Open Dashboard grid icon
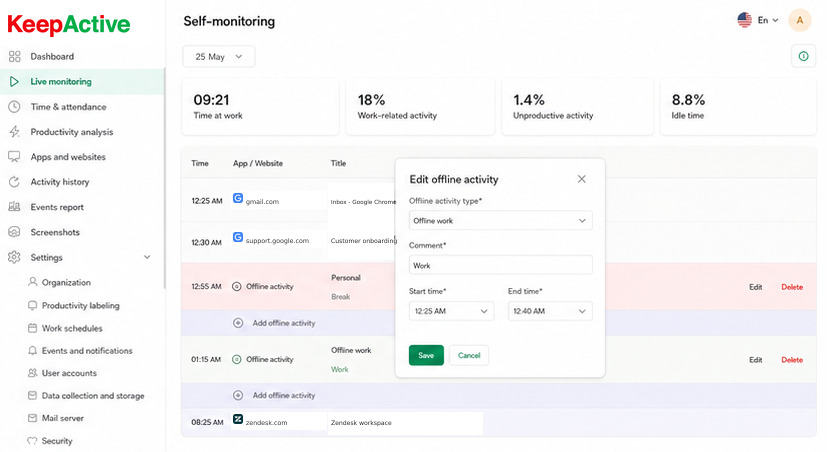Screen dimensions: 827x452 (x=15, y=56)
